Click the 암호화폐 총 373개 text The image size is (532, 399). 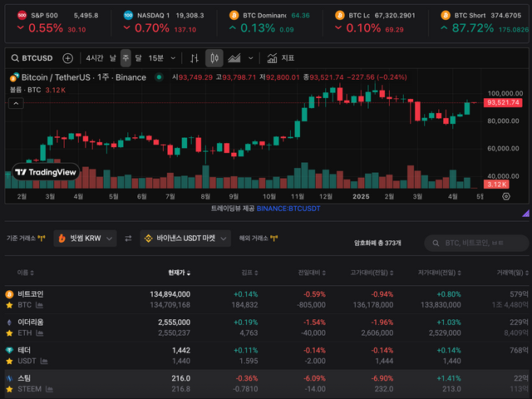click(x=377, y=243)
